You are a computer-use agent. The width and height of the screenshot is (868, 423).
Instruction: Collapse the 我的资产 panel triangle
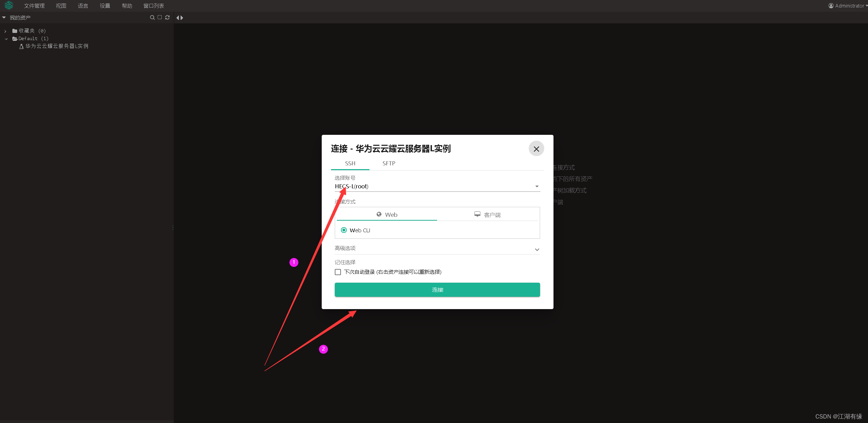pos(4,17)
